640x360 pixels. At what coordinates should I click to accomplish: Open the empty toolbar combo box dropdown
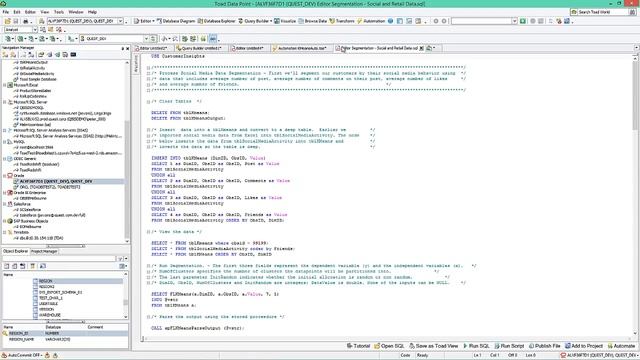pos(514,21)
